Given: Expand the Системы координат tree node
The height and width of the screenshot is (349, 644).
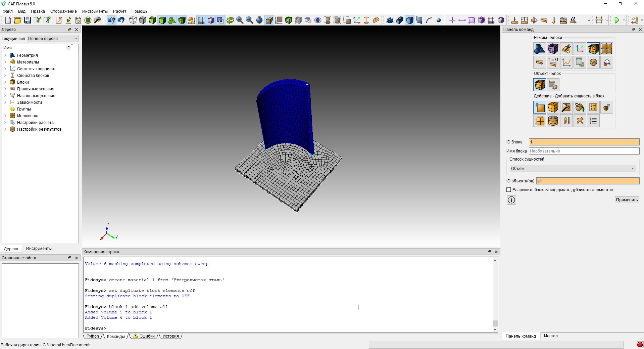Looking at the screenshot, I should (x=5, y=69).
